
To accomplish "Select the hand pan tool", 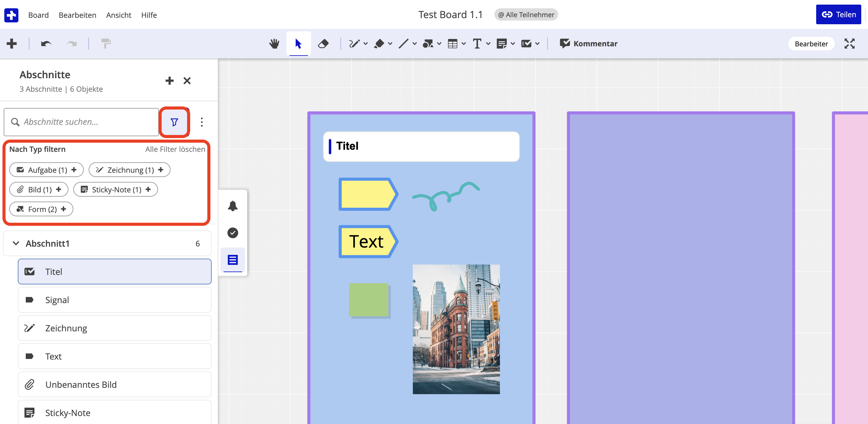I will (x=274, y=44).
